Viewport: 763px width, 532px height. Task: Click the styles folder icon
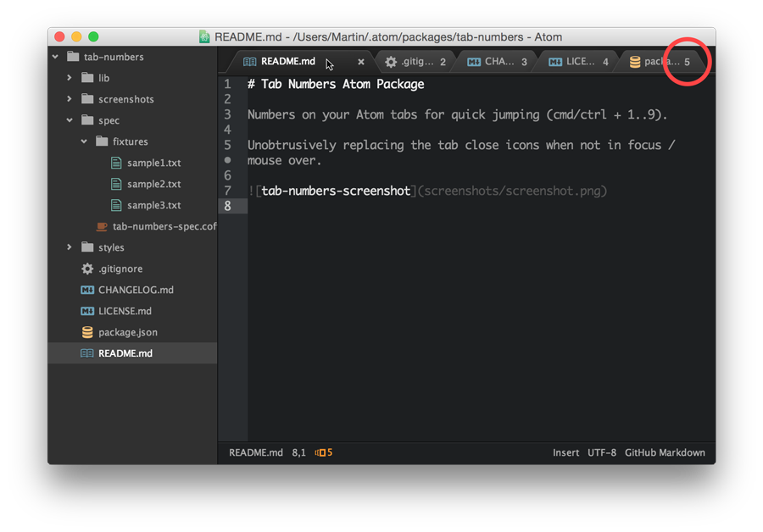[87, 247]
